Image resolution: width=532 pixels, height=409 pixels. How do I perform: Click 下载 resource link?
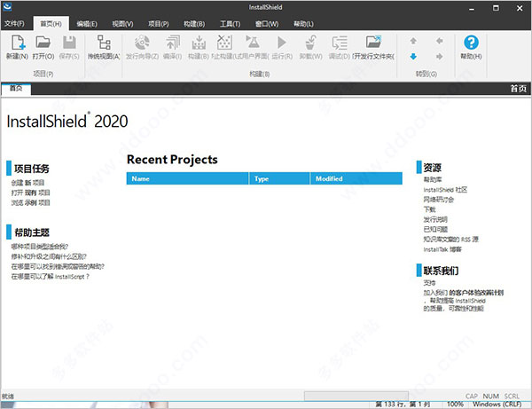[429, 209]
